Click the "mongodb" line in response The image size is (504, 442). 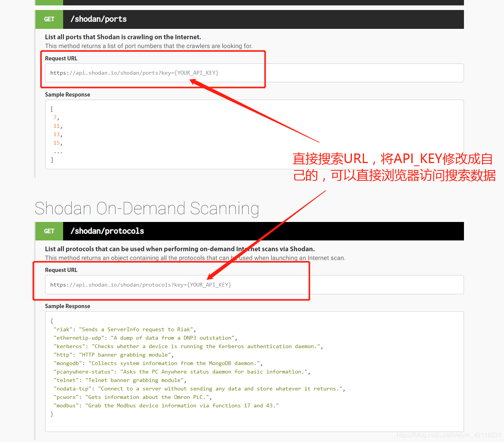(158, 364)
